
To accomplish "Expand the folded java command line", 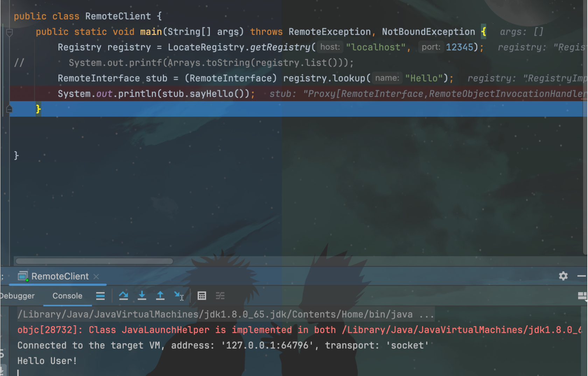I will (x=426, y=314).
